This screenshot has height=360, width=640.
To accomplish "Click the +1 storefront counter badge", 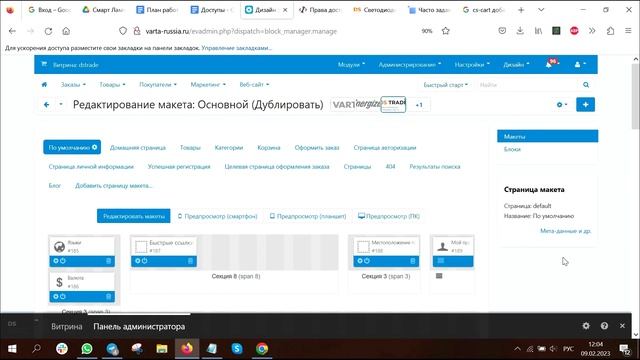I will coord(419,105).
